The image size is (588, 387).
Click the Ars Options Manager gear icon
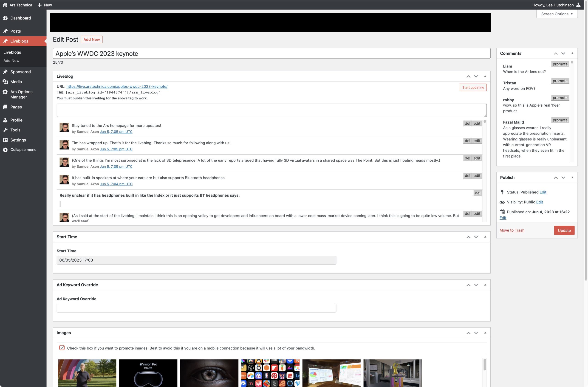click(5, 92)
